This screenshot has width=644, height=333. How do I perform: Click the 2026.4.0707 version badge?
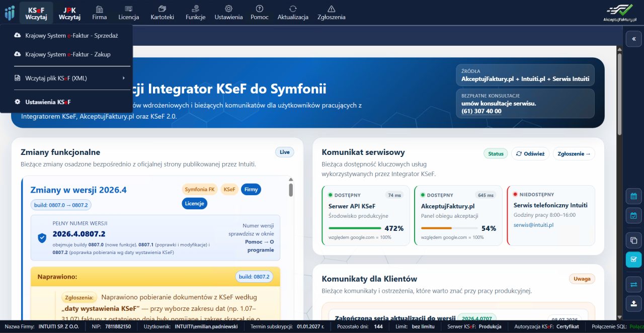click(476, 318)
